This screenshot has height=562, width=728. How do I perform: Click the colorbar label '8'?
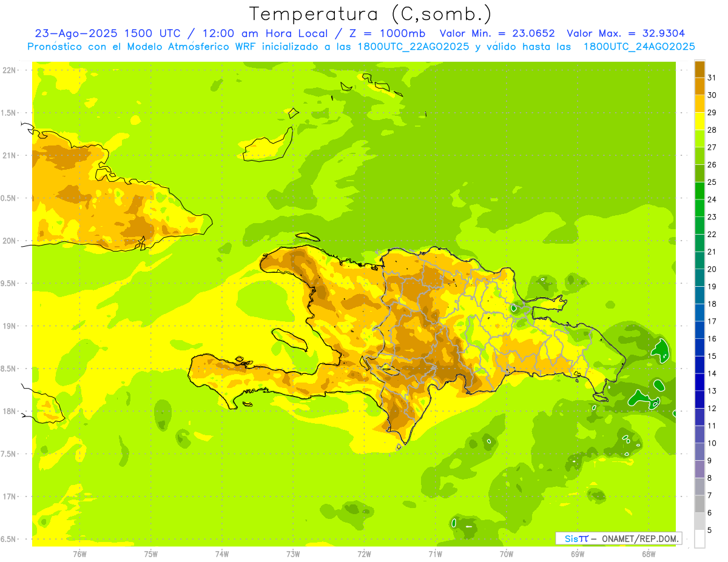coord(710,478)
